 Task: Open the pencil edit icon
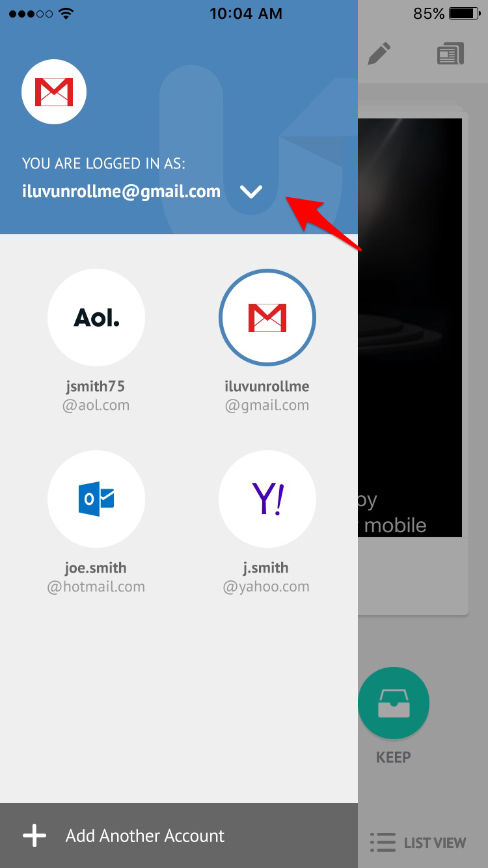point(379,54)
